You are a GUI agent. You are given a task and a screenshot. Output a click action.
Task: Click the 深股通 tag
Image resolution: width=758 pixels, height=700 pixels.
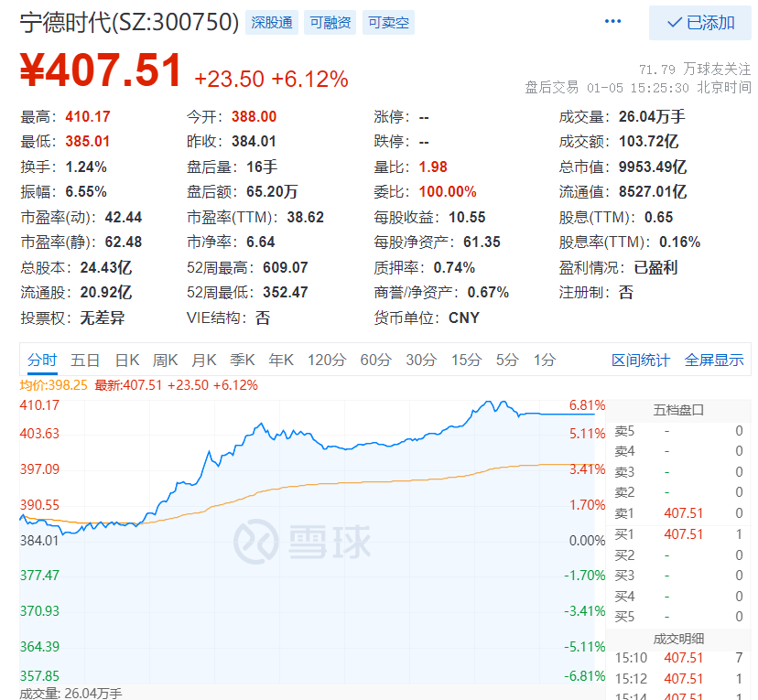271,22
